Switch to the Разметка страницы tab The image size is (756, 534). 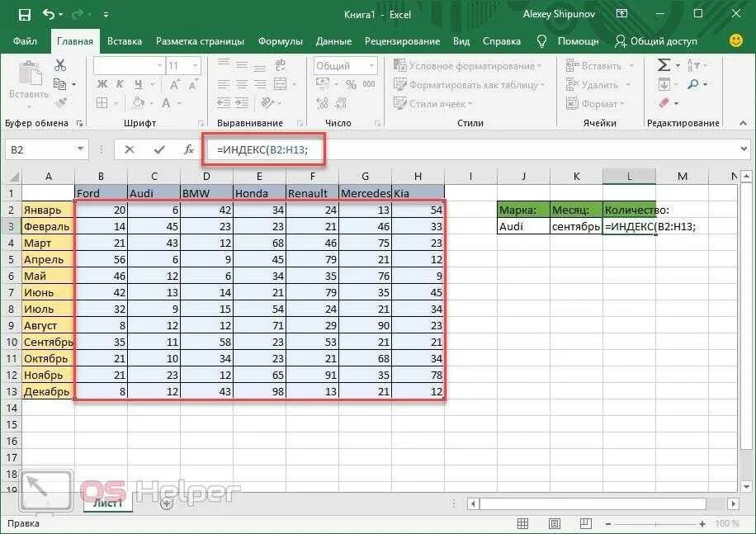[200, 41]
